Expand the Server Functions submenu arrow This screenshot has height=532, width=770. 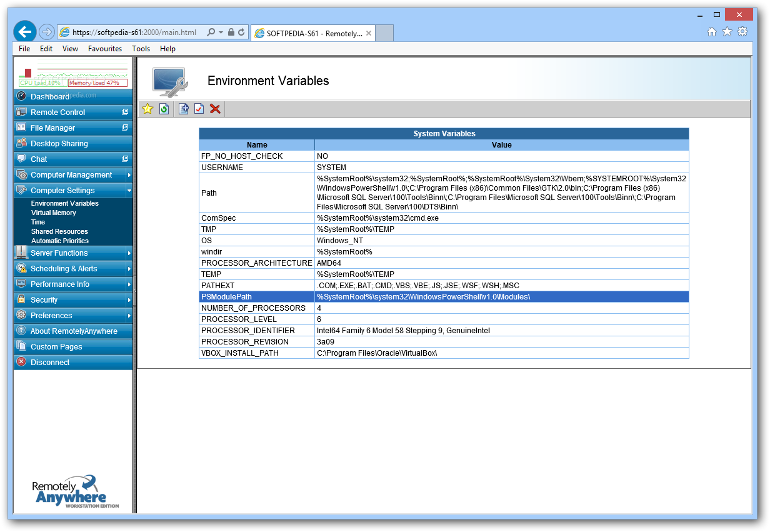(129, 253)
